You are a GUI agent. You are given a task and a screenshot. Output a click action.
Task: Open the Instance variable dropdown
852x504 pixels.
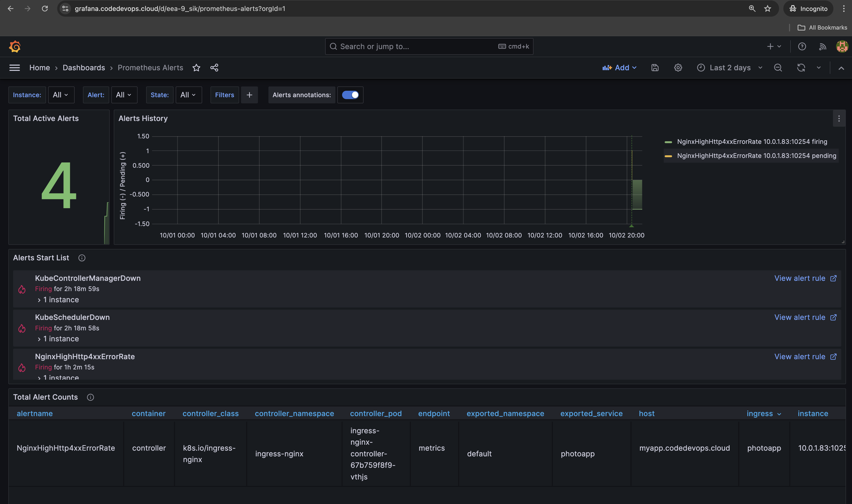click(61, 95)
